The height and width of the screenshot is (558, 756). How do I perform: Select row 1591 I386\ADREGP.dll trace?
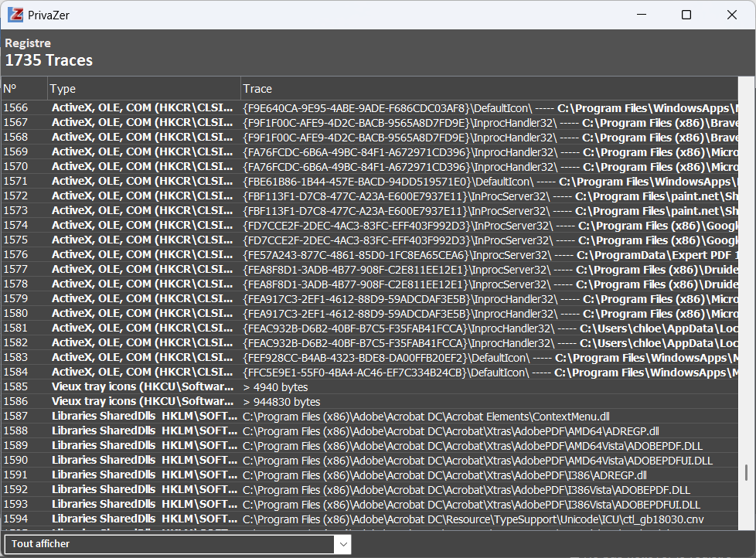(x=444, y=475)
